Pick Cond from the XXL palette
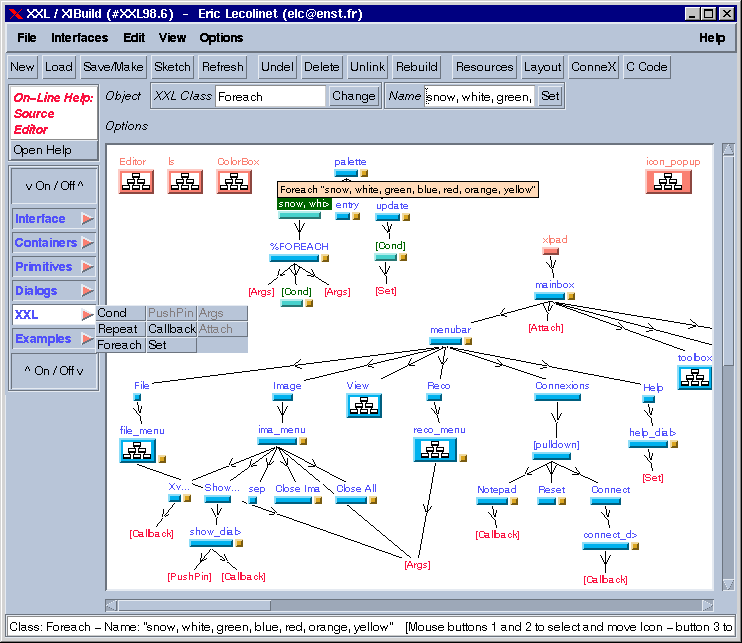This screenshot has width=742, height=643. pos(121,313)
